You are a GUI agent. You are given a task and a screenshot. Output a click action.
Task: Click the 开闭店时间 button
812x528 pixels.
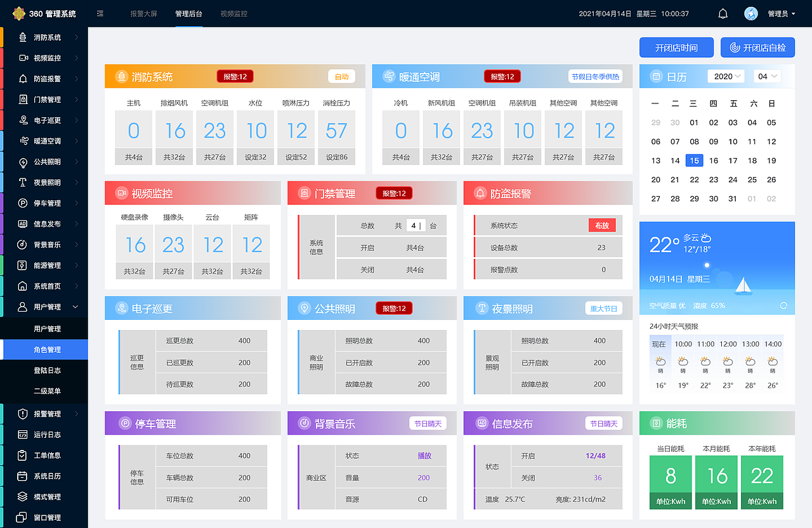tap(676, 48)
